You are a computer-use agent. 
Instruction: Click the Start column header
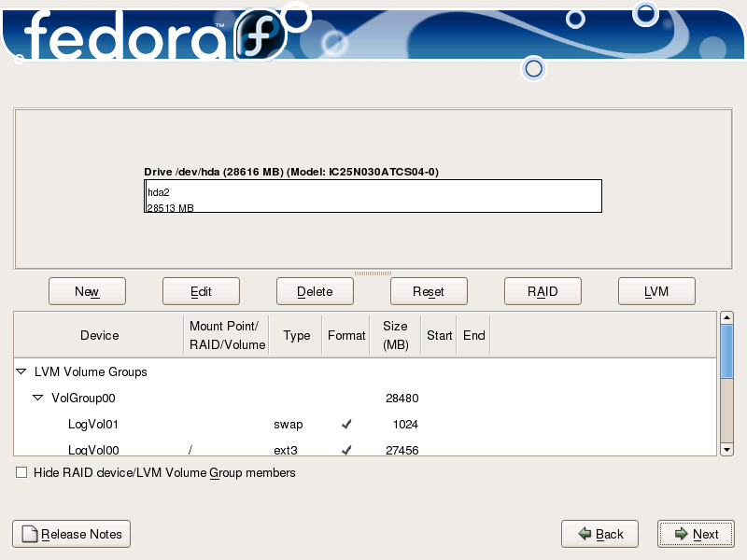439,335
